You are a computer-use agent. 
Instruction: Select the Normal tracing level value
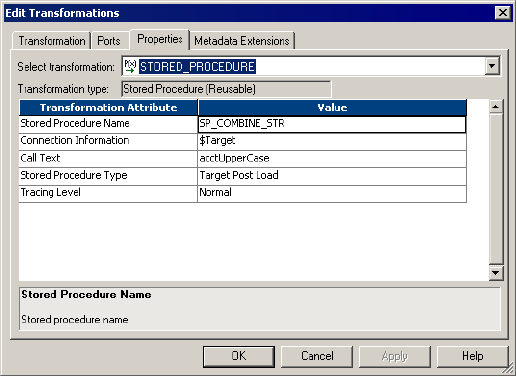pyautogui.click(x=332, y=193)
